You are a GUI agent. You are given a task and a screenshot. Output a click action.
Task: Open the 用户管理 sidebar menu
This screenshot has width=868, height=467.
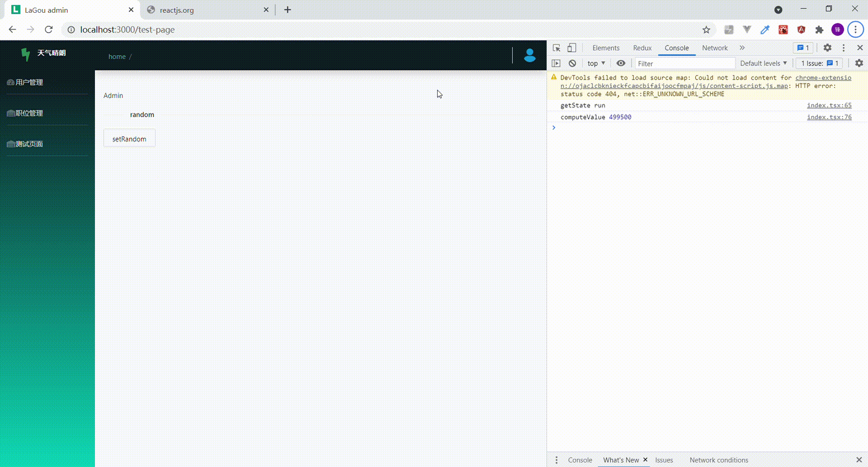point(47,82)
